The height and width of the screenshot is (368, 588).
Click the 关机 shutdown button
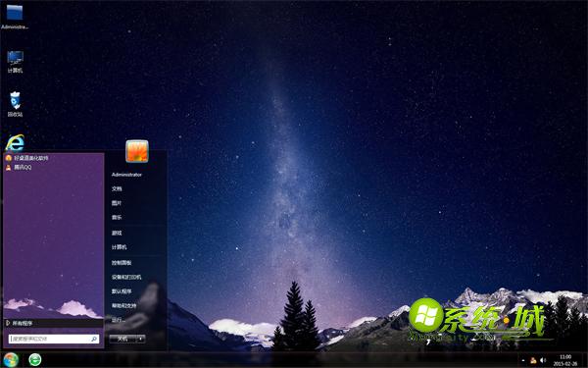click(x=122, y=339)
